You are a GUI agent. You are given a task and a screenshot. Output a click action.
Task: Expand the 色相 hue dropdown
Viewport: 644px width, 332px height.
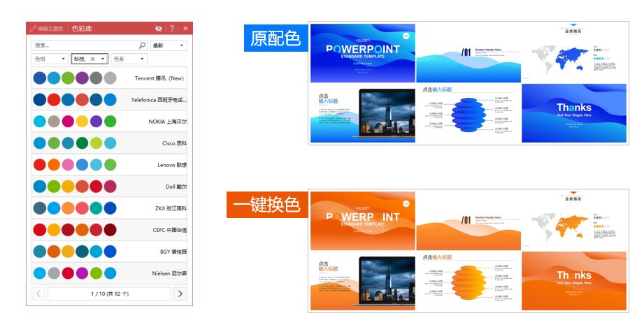tap(50, 59)
